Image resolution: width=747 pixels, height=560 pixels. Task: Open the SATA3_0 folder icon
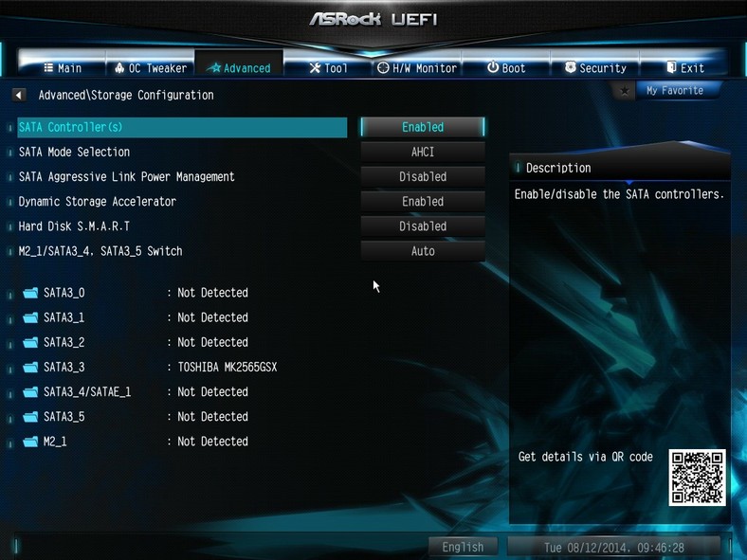pyautogui.click(x=30, y=293)
